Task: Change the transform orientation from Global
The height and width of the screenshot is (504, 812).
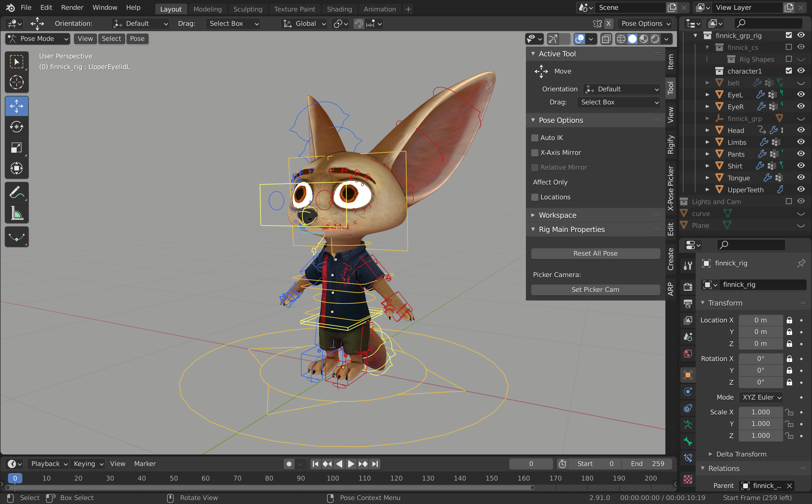Action: (304, 23)
